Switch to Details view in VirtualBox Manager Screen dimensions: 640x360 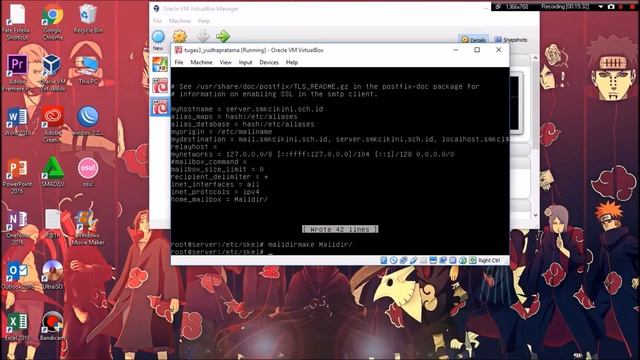point(473,40)
